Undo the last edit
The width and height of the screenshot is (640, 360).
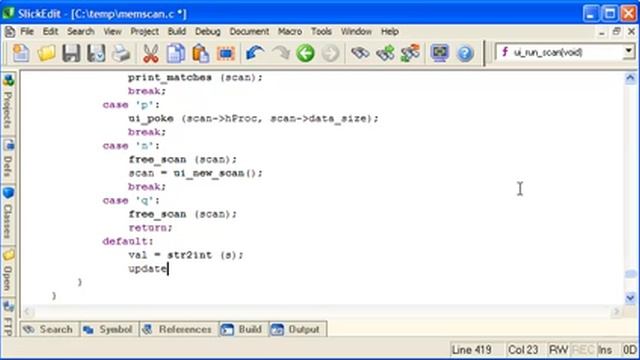coord(255,53)
